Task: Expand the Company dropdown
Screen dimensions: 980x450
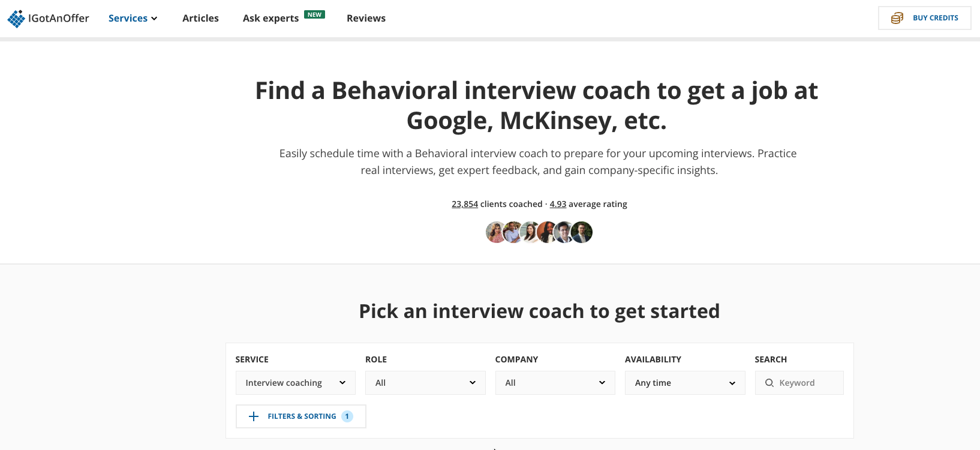Action: (555, 383)
